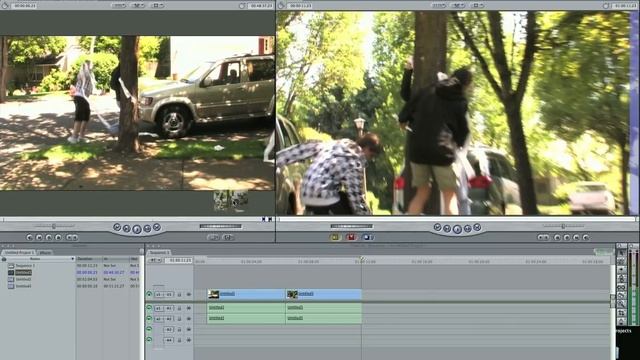Click the Viewer jog control wheel
This screenshot has width=640, height=360.
click(x=220, y=226)
